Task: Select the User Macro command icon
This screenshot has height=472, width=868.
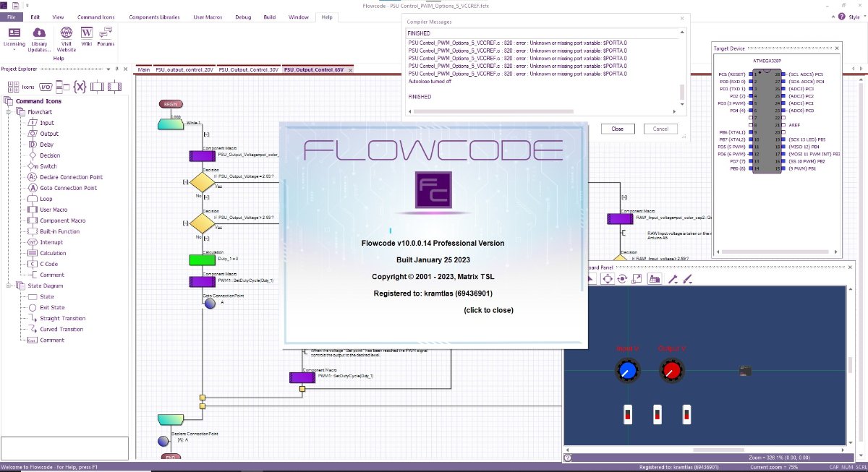Action: pyautogui.click(x=47, y=210)
